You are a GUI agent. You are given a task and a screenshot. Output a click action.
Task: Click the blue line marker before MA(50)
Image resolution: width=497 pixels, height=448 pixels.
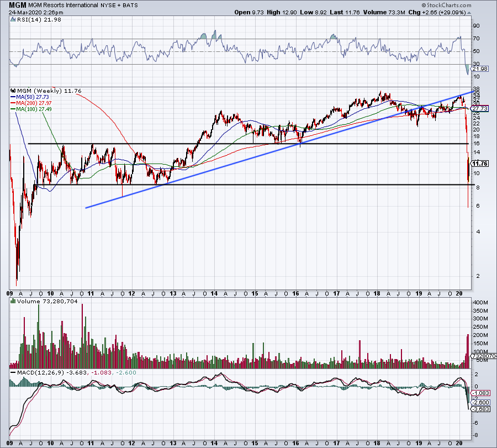pyautogui.click(x=13, y=97)
